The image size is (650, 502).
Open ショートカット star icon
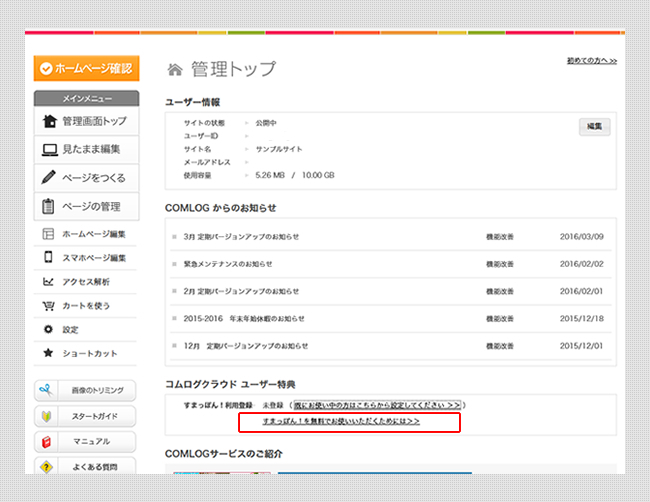[48, 353]
